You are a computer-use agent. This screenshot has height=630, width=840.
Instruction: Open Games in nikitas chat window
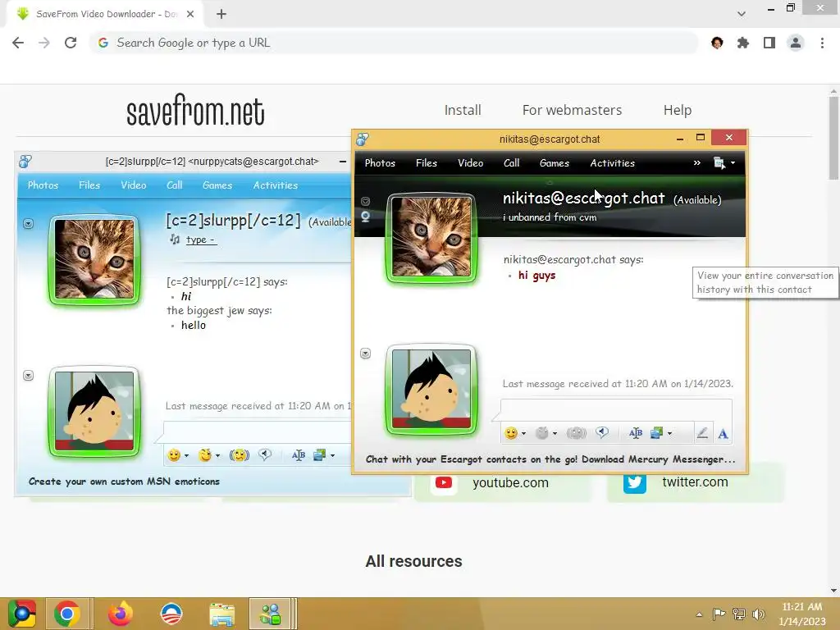(555, 163)
